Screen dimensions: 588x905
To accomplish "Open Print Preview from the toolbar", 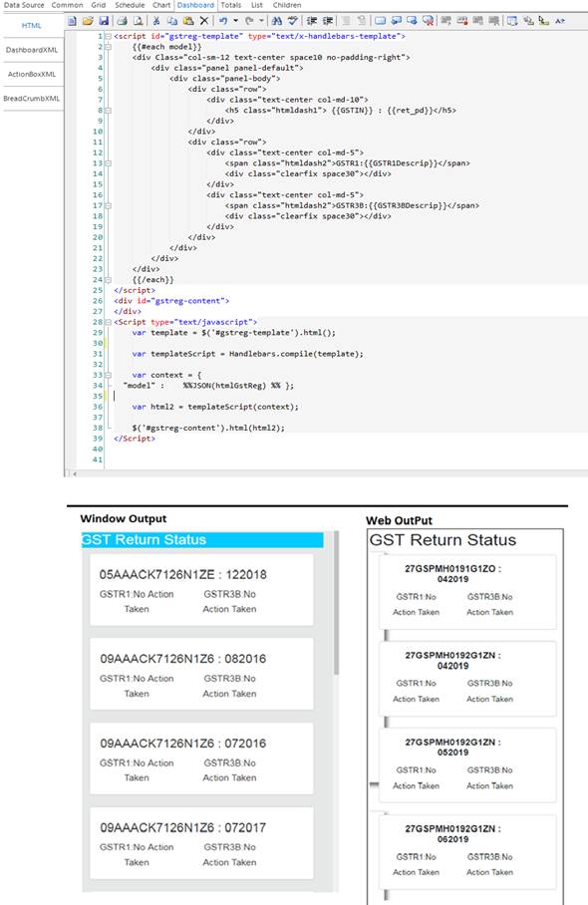I will point(139,21).
